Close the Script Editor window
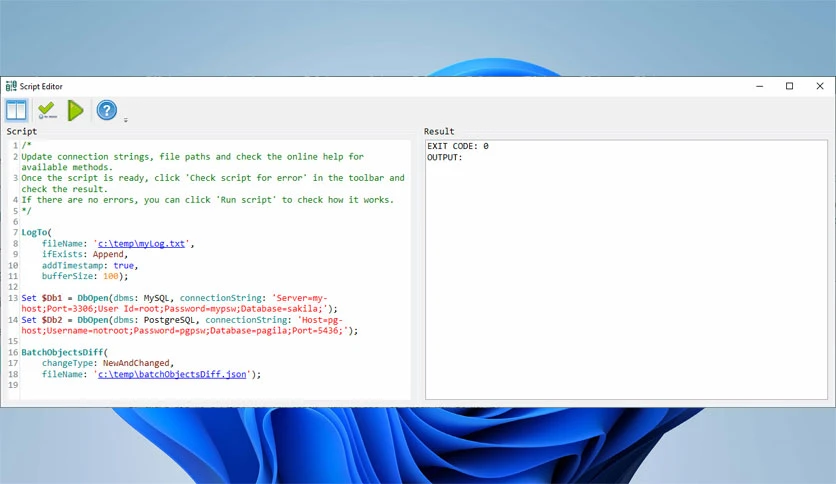The width and height of the screenshot is (836, 484). pos(820,86)
